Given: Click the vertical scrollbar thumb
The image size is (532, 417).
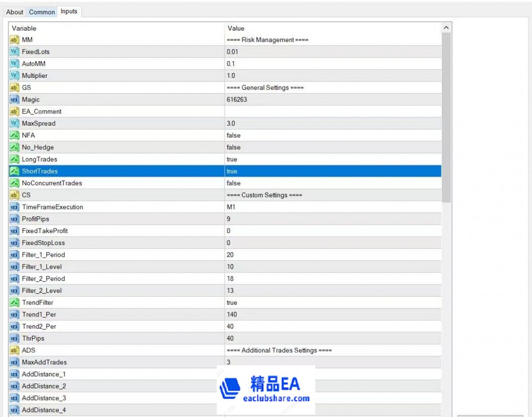Looking at the screenshot, I should coord(446,118).
